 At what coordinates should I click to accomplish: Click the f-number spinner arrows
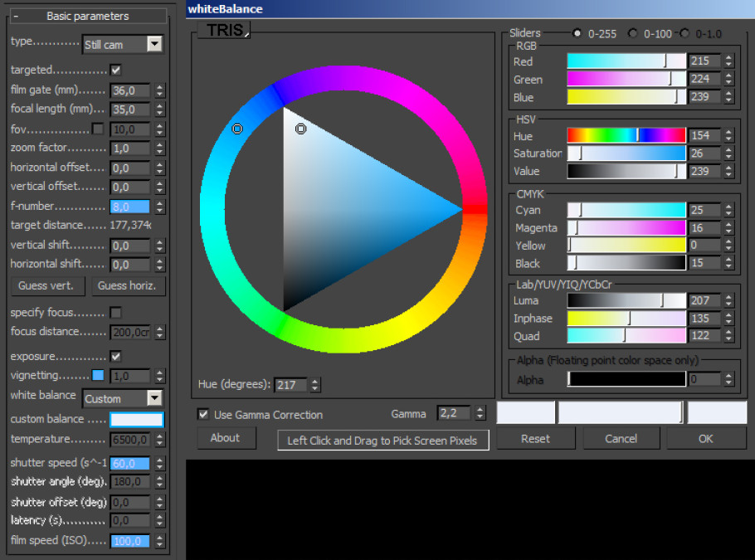[x=160, y=207]
